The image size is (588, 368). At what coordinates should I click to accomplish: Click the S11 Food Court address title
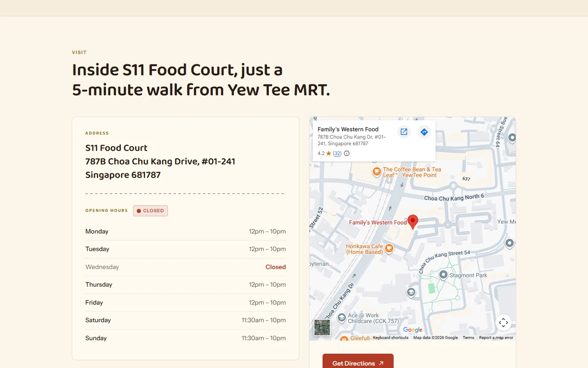(116, 148)
